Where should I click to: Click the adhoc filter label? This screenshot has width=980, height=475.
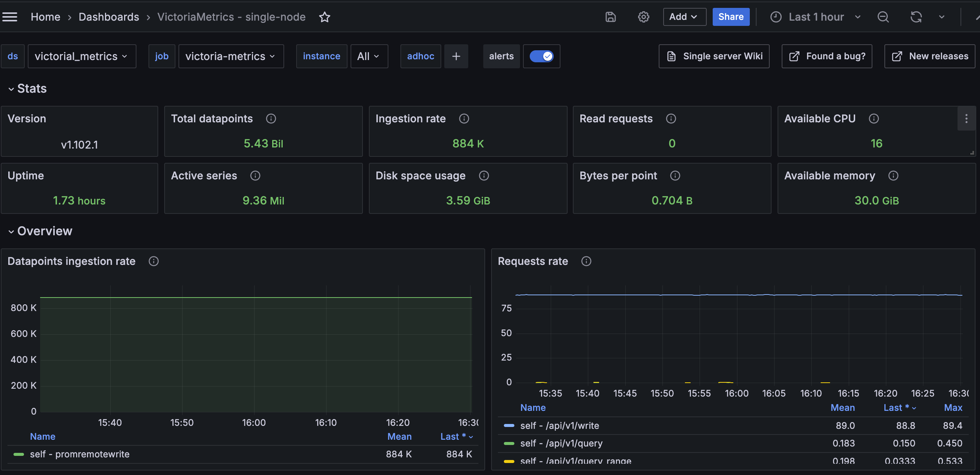pyautogui.click(x=420, y=56)
